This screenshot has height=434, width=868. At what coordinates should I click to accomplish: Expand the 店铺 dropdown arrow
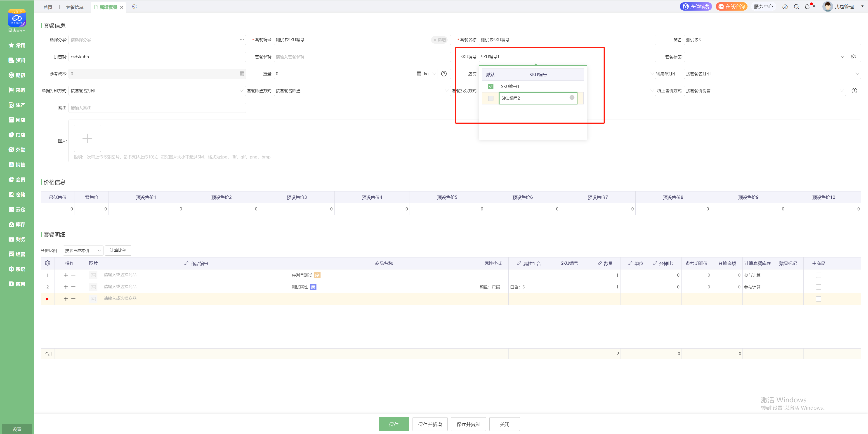point(652,74)
